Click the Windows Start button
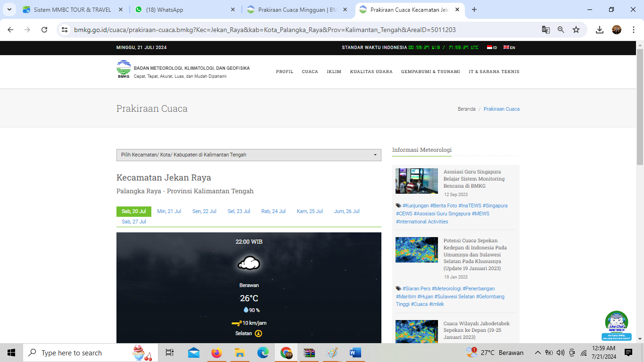The image size is (644, 362). (x=11, y=353)
